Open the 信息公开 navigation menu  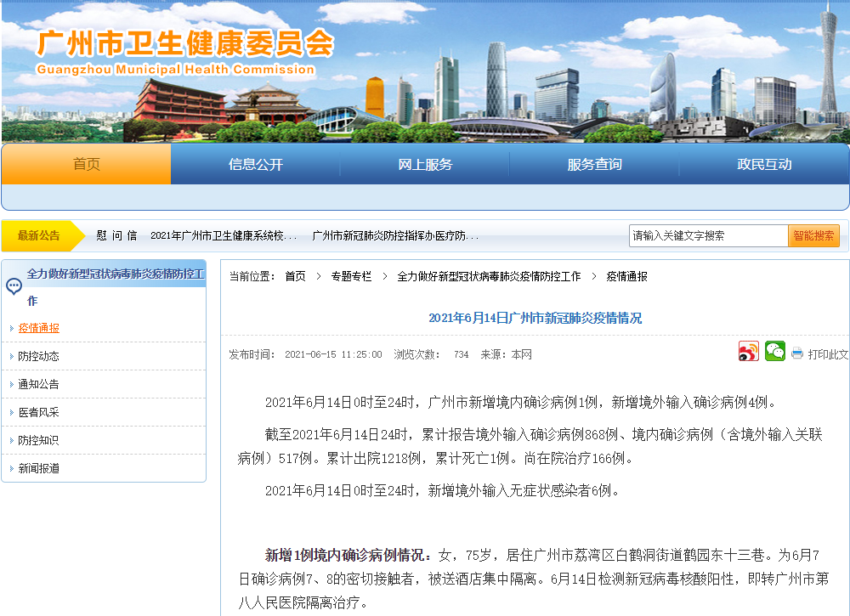(x=255, y=165)
